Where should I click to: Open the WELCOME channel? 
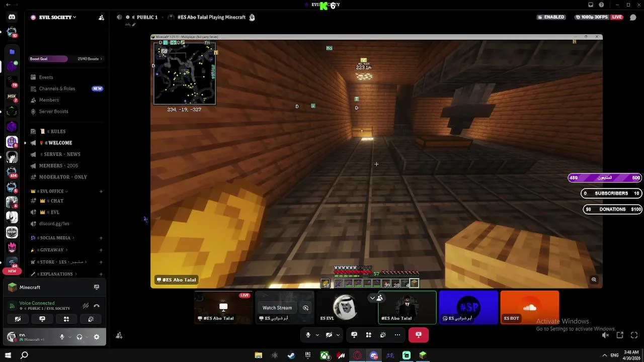(66, 143)
